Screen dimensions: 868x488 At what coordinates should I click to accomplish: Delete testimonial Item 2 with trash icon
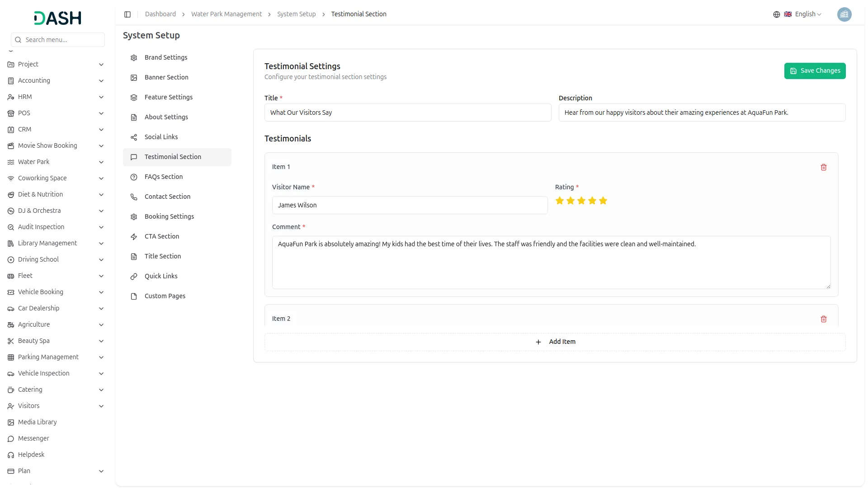click(x=823, y=319)
